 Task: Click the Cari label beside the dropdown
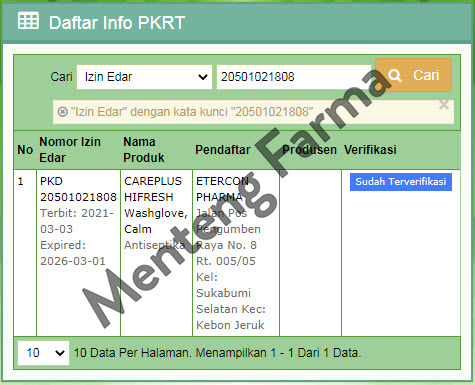[61, 77]
